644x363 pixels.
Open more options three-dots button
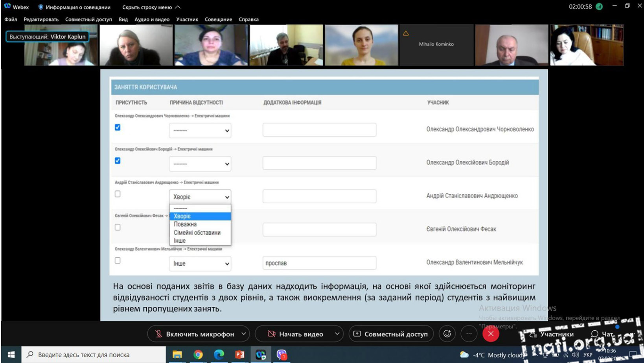tap(469, 334)
